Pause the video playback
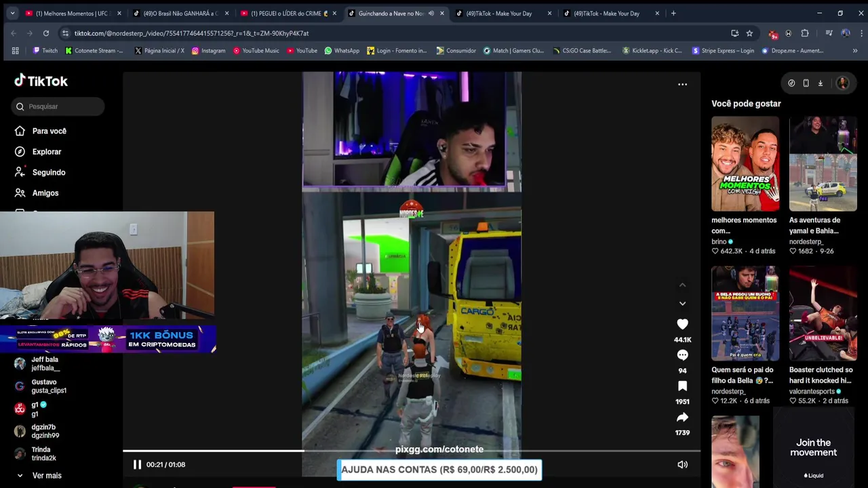This screenshot has width=868, height=488. (x=137, y=464)
